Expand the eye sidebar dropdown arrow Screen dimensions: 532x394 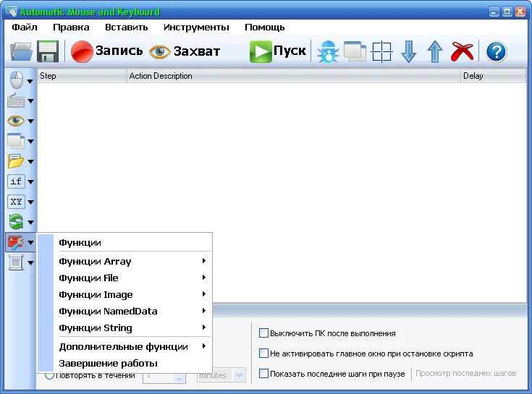point(30,121)
